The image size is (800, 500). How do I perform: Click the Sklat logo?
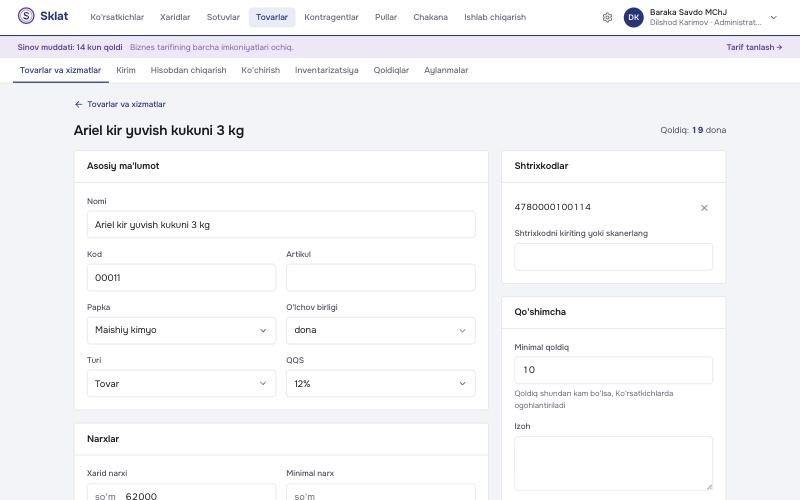(x=43, y=16)
